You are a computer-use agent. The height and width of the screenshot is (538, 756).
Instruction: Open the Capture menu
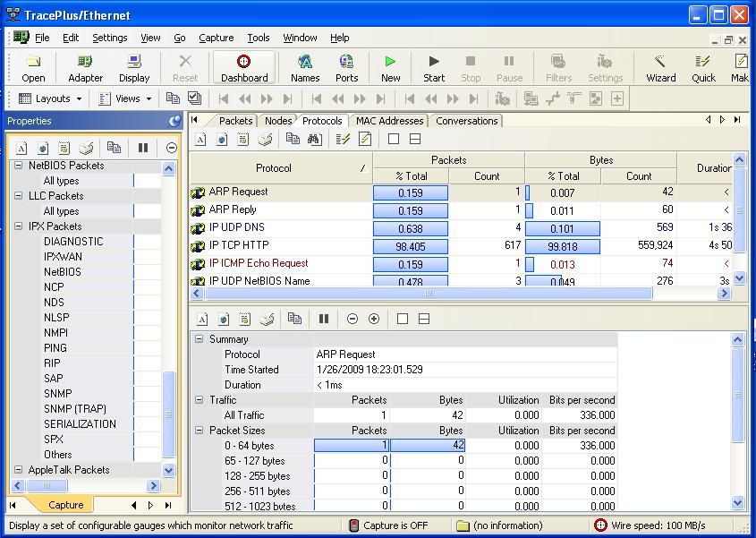(216, 38)
